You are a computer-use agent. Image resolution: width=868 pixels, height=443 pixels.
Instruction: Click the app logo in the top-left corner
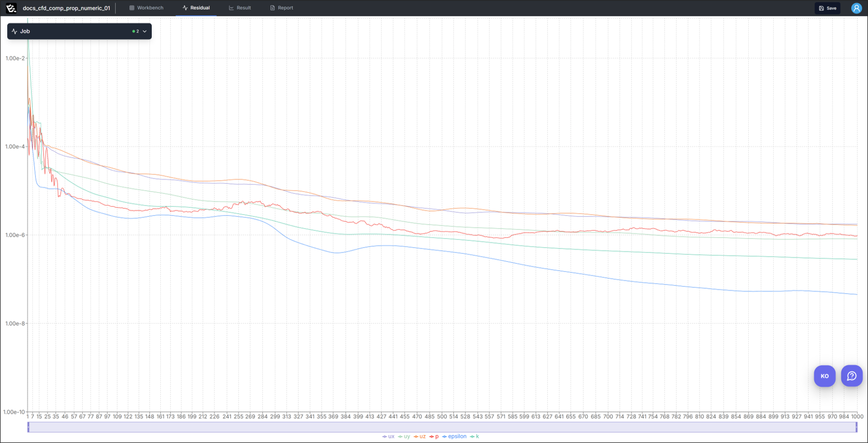point(11,8)
